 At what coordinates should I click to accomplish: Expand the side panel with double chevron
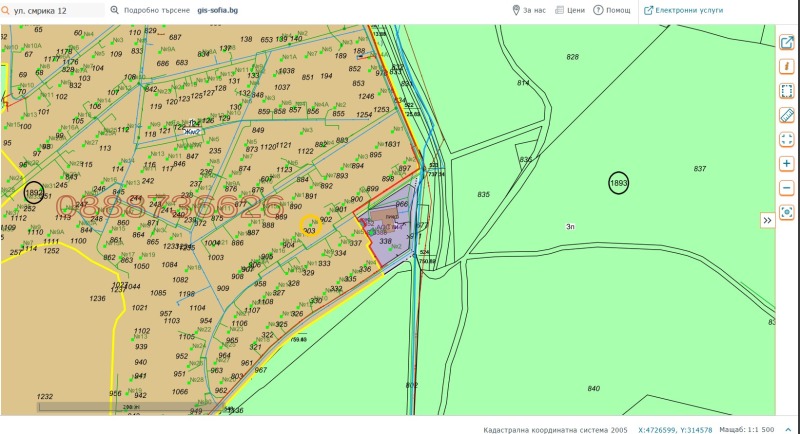pyautogui.click(x=767, y=220)
